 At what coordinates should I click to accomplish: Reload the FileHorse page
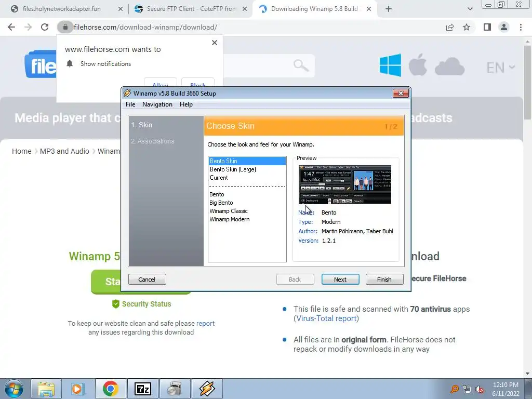coord(45,27)
